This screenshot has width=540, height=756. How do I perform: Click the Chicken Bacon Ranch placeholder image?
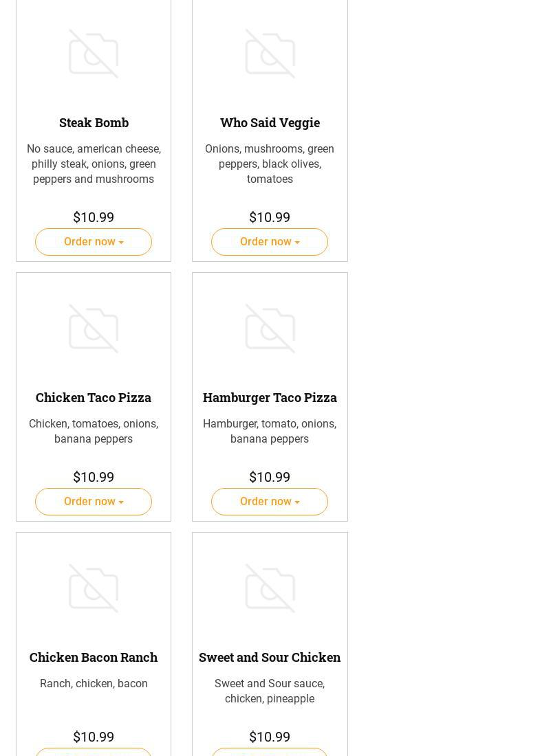(94, 588)
